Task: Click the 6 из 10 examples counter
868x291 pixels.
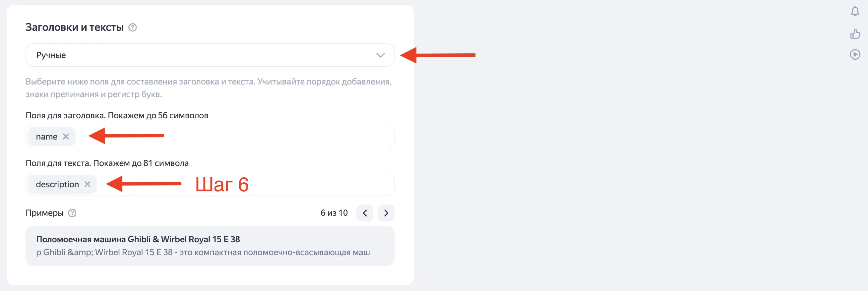Action: pyautogui.click(x=334, y=213)
